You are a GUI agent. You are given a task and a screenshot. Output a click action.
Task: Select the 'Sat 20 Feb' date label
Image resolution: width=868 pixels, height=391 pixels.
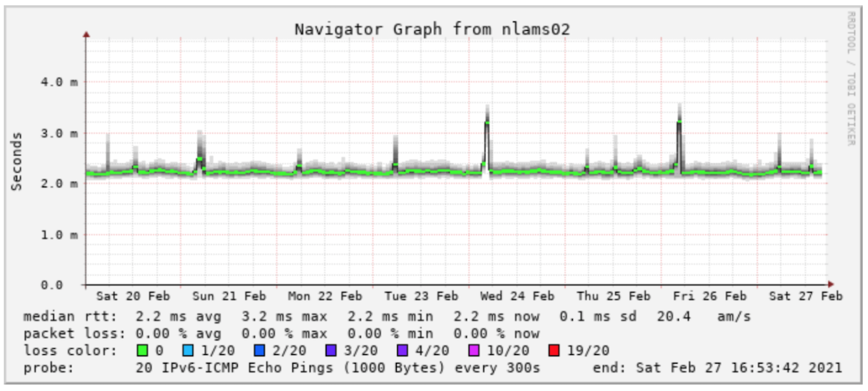tap(133, 296)
